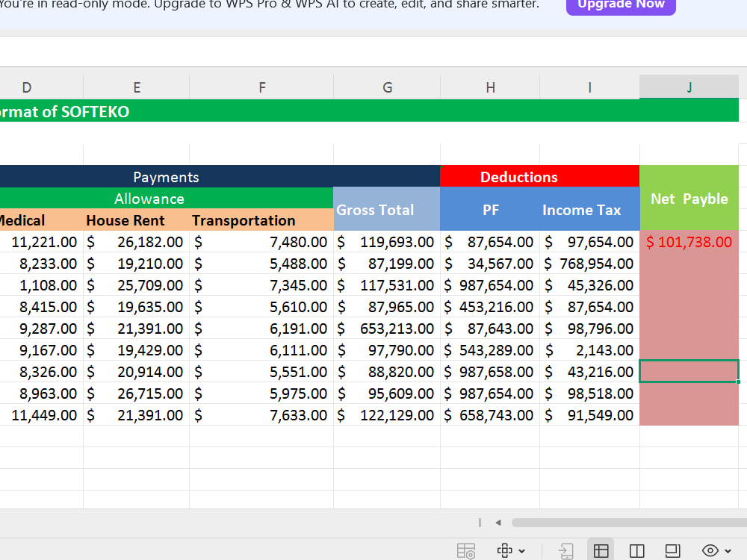The height and width of the screenshot is (560, 747).
Task: Open the sheet settings icon in status bar
Action: pyautogui.click(x=465, y=551)
